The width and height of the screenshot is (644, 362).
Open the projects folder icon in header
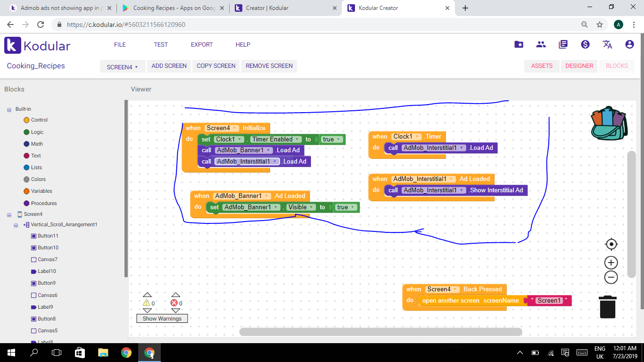[x=519, y=44]
